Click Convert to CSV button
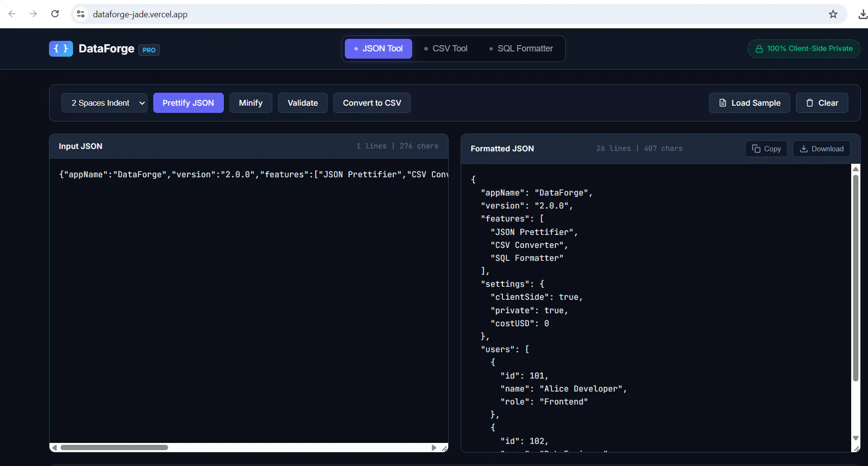 [372, 103]
